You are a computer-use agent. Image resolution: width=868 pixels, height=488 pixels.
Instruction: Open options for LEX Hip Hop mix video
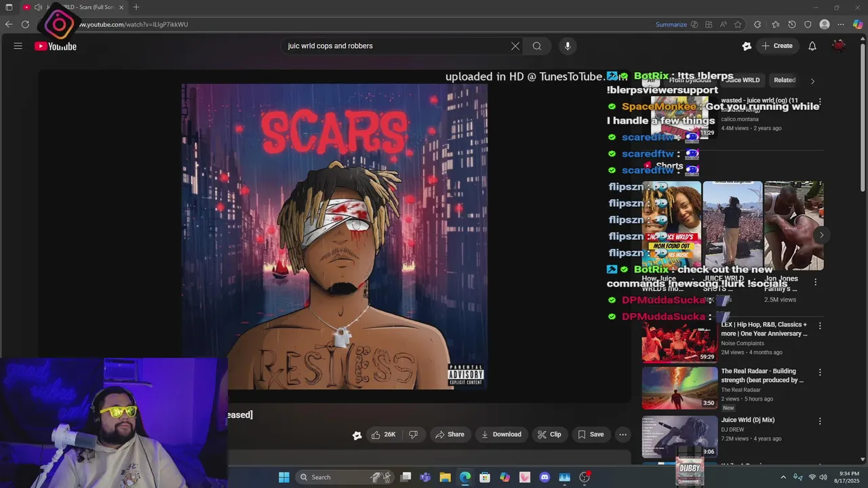click(x=820, y=325)
